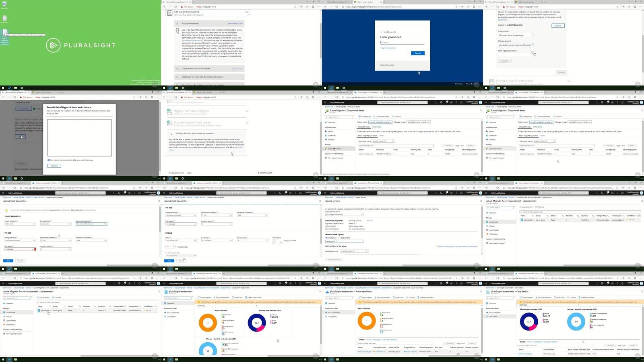The image size is (644, 362).
Task: Select the Use Existing group radio button
Action: 339,238
